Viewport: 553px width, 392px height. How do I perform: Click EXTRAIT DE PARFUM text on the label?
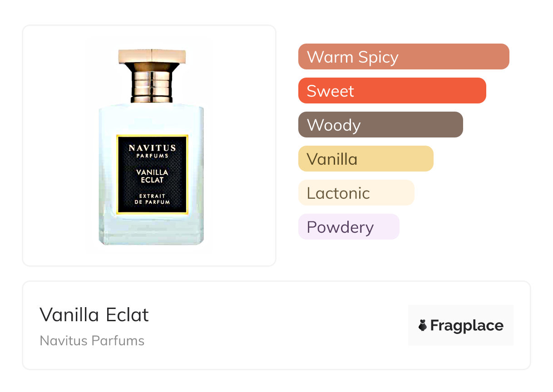(152, 199)
